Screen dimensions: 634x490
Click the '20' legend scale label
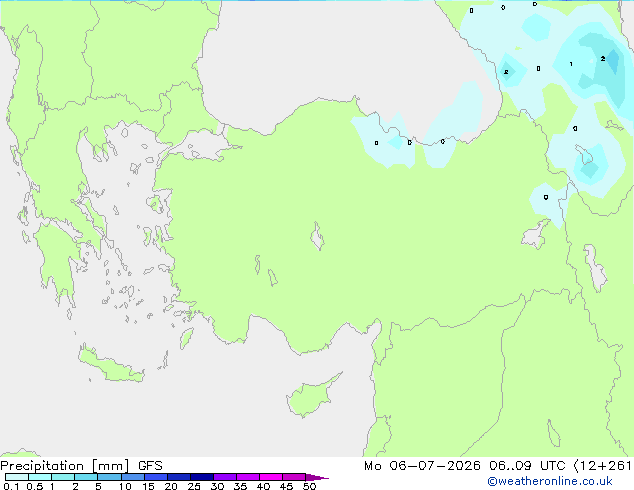tap(171, 486)
